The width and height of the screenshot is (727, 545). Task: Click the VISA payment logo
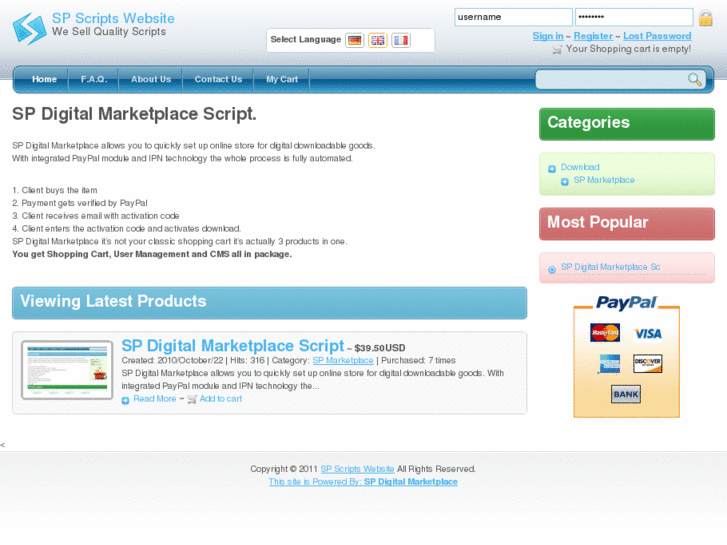pyautogui.click(x=648, y=333)
